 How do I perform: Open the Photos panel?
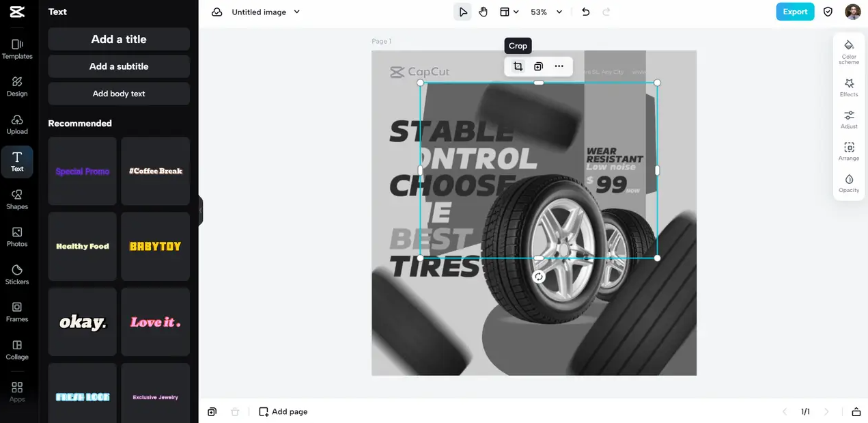pyautogui.click(x=17, y=237)
